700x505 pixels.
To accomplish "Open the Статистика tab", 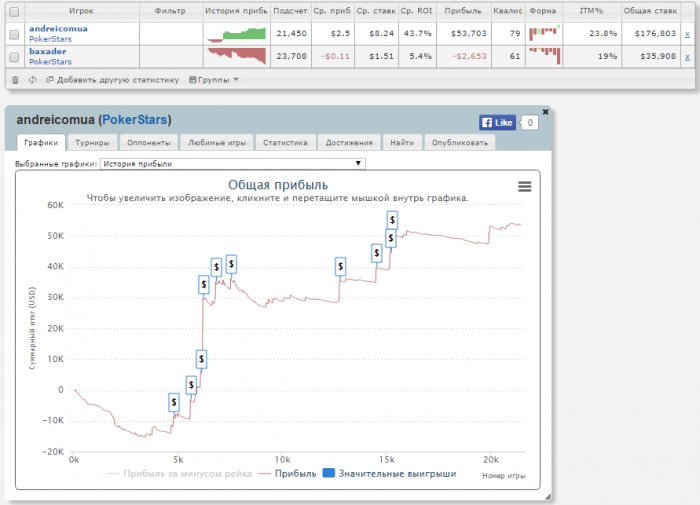I will point(285,143).
